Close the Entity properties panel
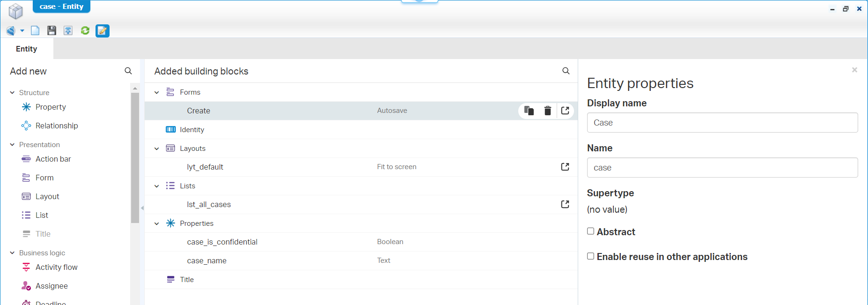Viewport: 868px width, 305px height. [854, 70]
